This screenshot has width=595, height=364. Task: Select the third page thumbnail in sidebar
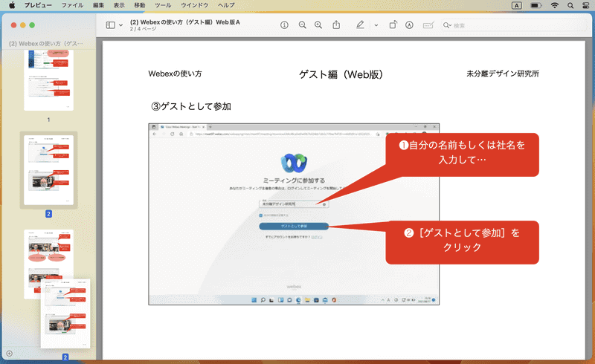pos(48,264)
